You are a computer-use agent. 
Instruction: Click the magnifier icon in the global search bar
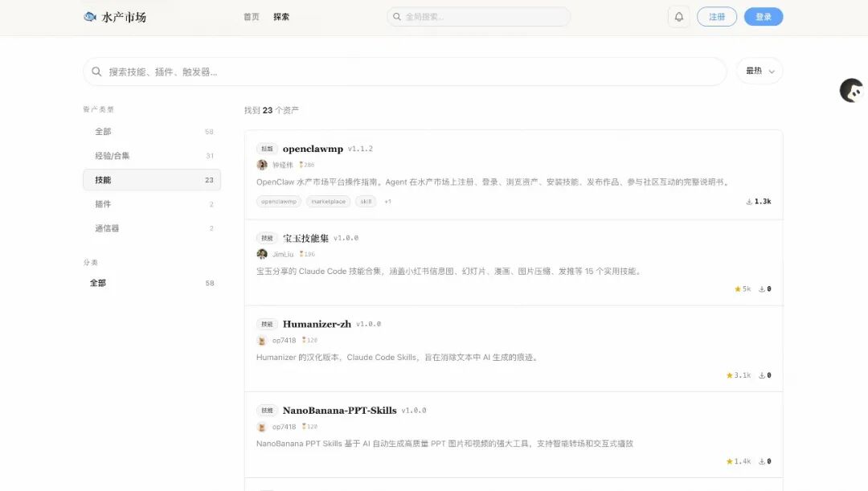[x=397, y=16]
